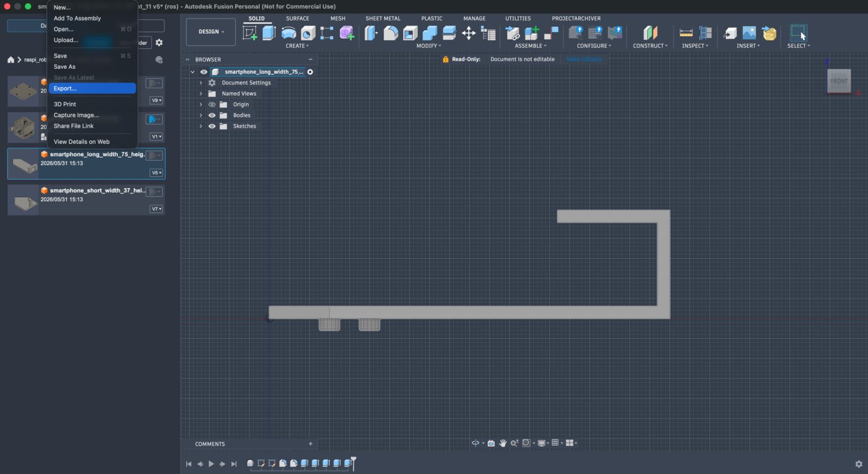Click the timeline go-to-end button
This screenshot has width=868, height=474.
point(234,464)
